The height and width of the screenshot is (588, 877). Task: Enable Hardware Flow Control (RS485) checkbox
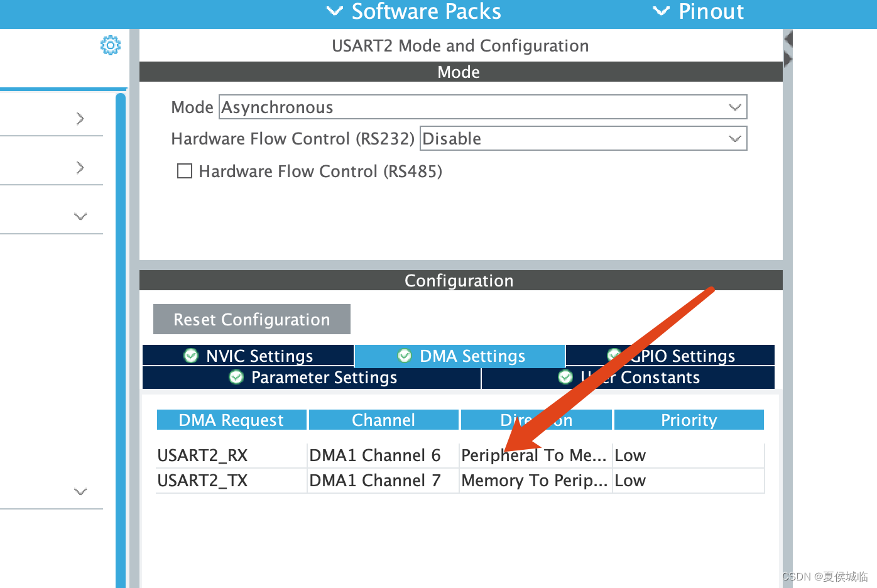[185, 171]
